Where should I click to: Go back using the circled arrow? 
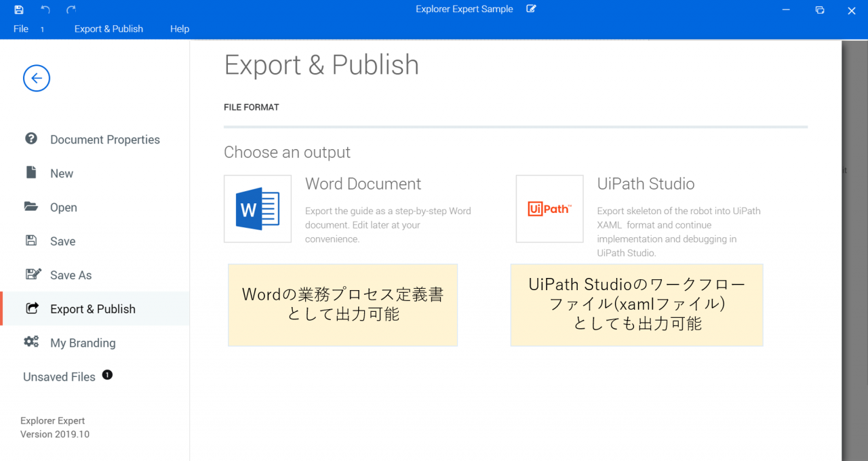coord(37,78)
